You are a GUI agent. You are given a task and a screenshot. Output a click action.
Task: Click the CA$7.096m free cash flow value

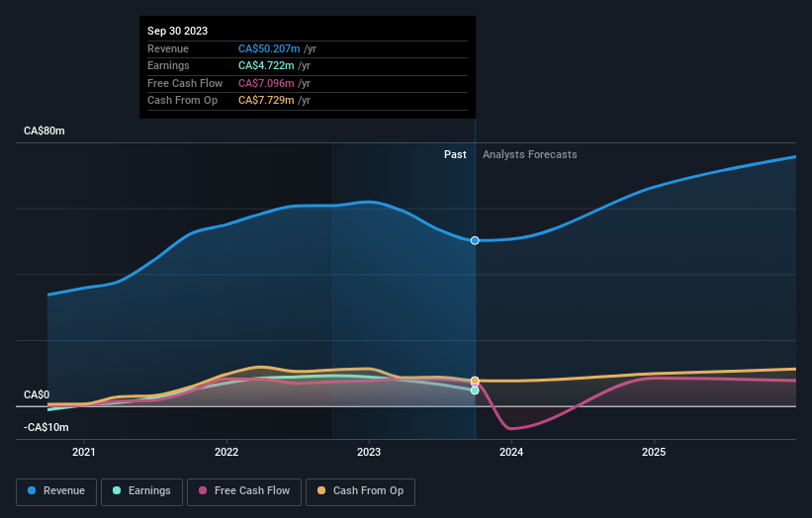pyautogui.click(x=266, y=83)
